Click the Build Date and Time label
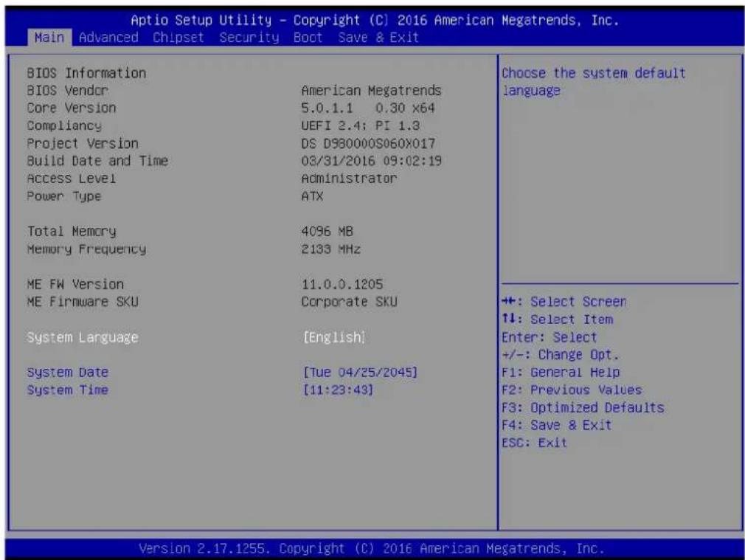745x560 pixels. click(x=97, y=161)
